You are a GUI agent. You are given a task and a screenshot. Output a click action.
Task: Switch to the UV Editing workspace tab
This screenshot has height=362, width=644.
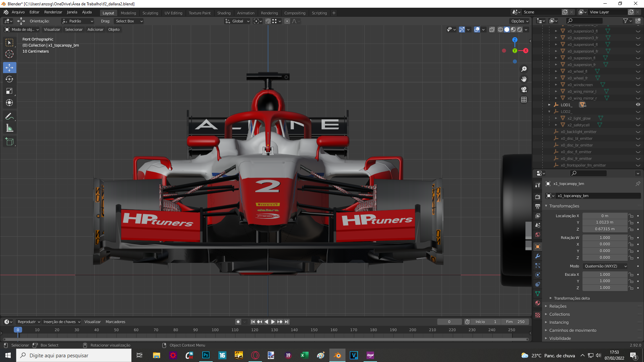point(173,13)
